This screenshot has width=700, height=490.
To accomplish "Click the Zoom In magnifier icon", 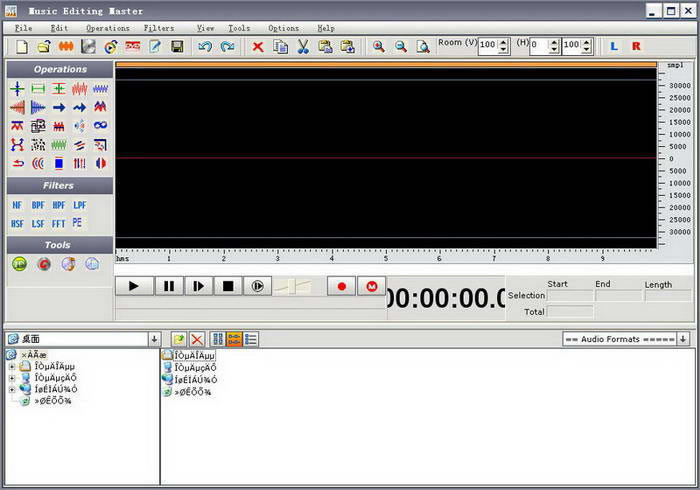I will [x=379, y=47].
